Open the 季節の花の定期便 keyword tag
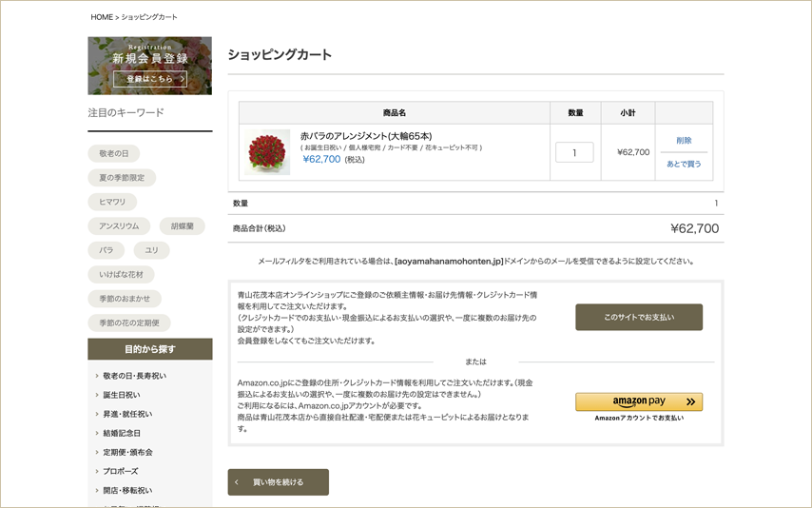812x508 pixels. [x=129, y=323]
